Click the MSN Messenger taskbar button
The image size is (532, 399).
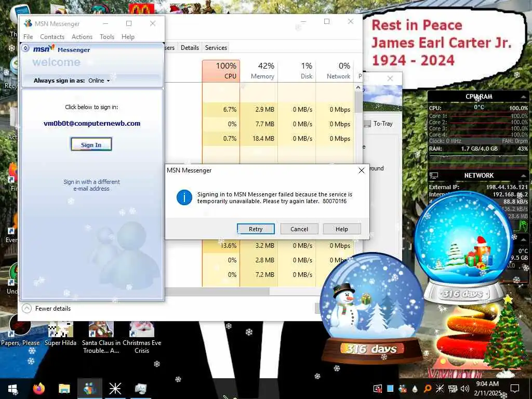click(89, 389)
